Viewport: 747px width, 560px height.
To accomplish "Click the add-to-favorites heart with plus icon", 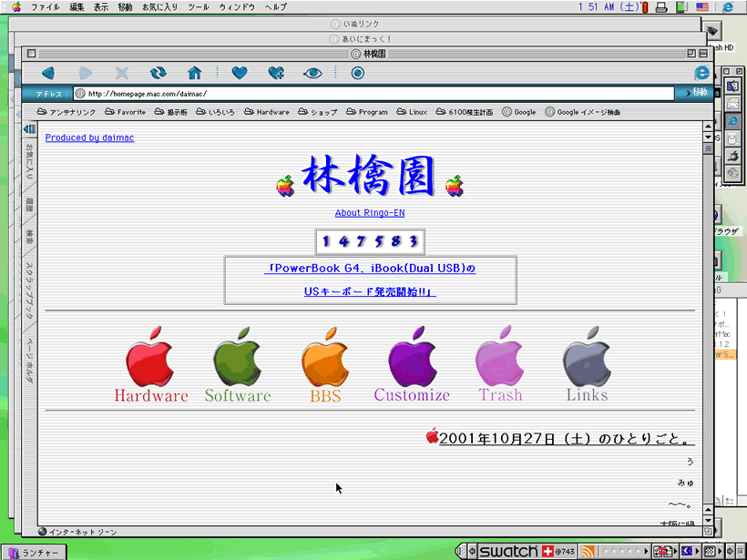I will pos(276,73).
